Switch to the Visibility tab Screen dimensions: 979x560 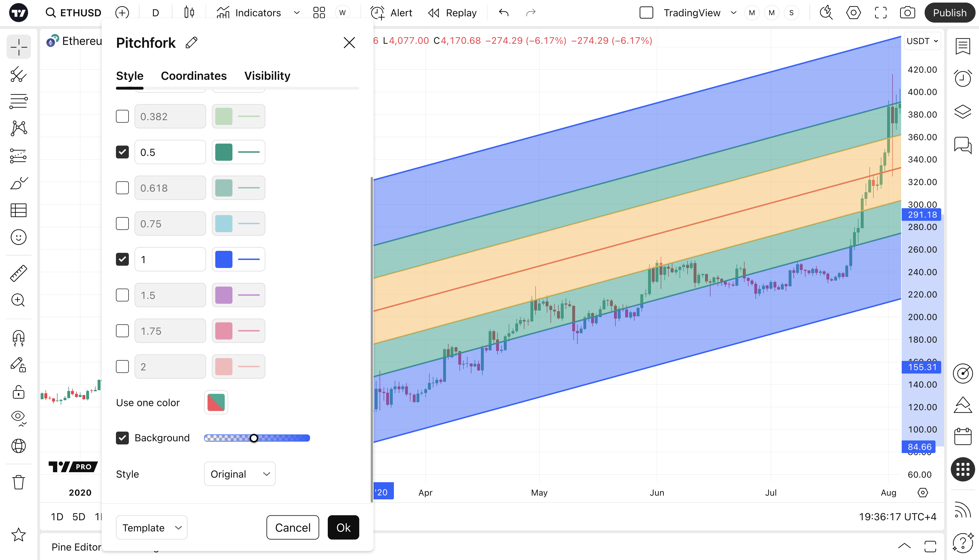pos(267,76)
